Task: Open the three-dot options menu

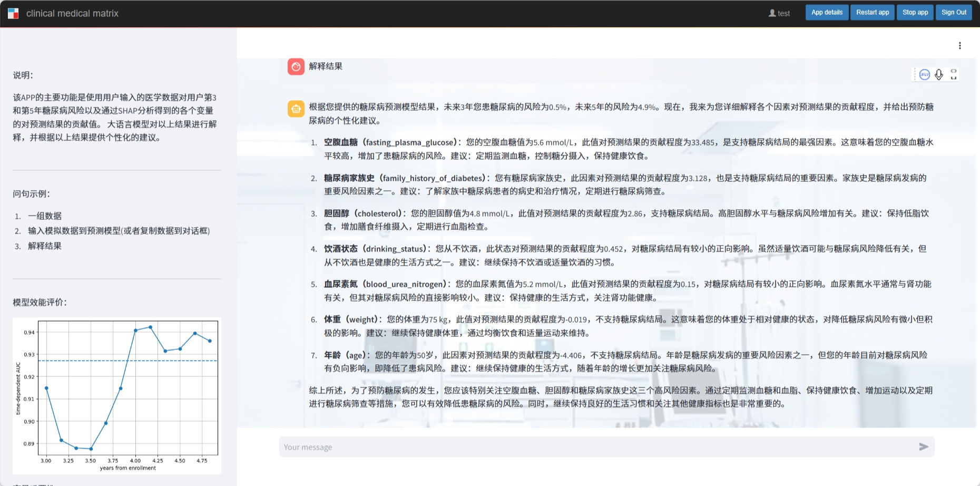Action: 960,45
